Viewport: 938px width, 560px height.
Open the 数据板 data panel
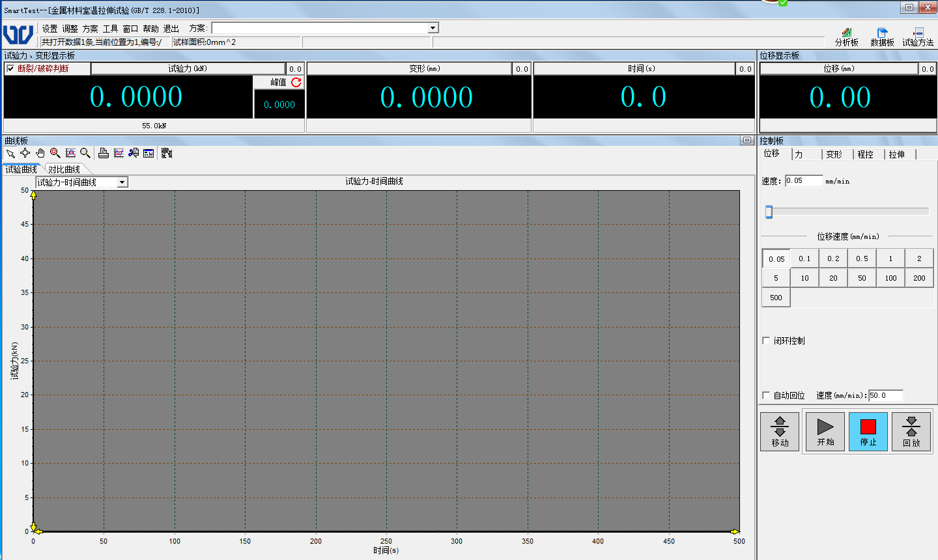[x=882, y=37]
